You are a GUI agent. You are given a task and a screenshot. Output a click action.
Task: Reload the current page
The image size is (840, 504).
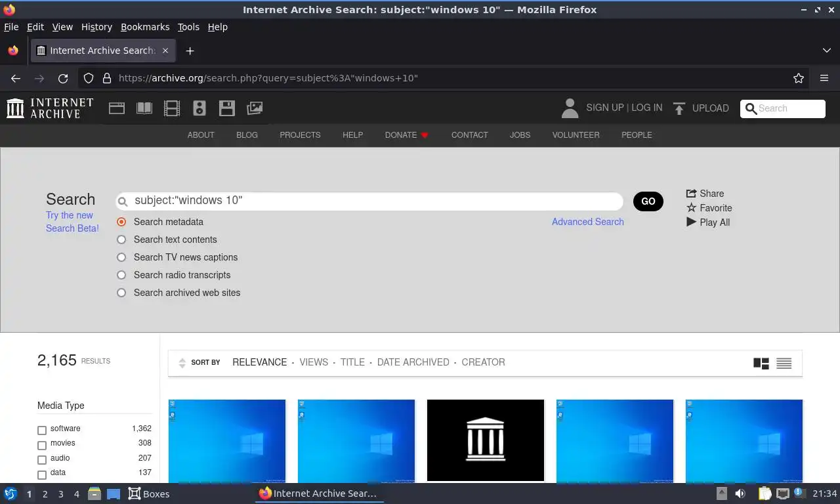click(x=63, y=78)
